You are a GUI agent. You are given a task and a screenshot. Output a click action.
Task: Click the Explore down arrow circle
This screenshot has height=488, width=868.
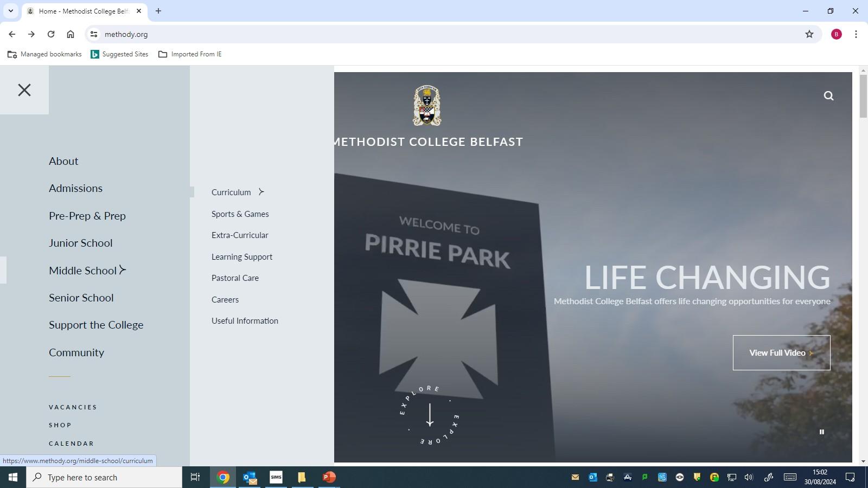[x=430, y=416]
